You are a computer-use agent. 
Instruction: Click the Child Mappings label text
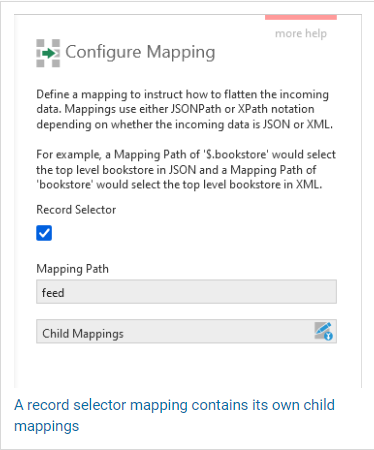(x=83, y=333)
